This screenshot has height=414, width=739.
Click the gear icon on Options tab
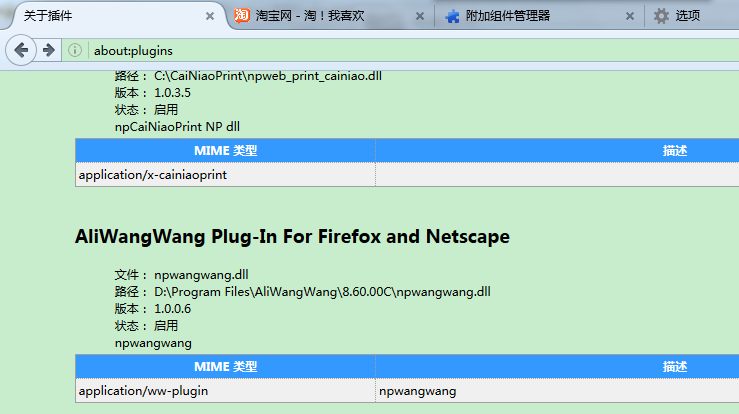tap(661, 16)
